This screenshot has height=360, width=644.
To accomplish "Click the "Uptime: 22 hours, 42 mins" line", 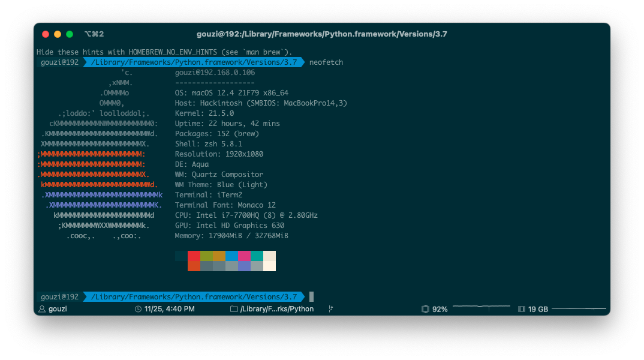I will 227,124.
